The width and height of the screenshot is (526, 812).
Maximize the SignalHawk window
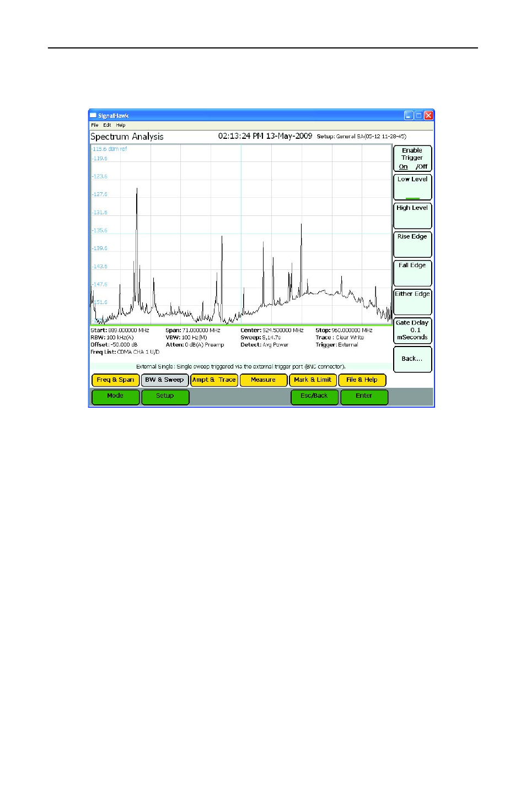tap(418, 116)
